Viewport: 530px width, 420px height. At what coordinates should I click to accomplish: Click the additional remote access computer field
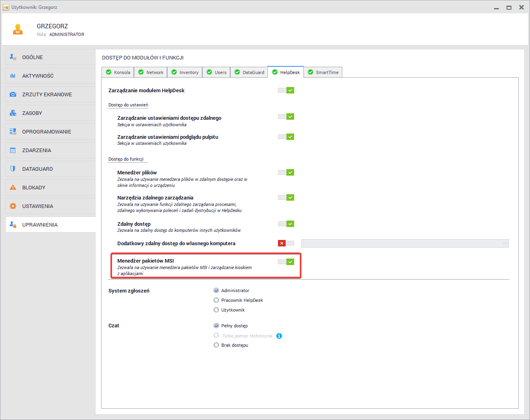(x=401, y=243)
